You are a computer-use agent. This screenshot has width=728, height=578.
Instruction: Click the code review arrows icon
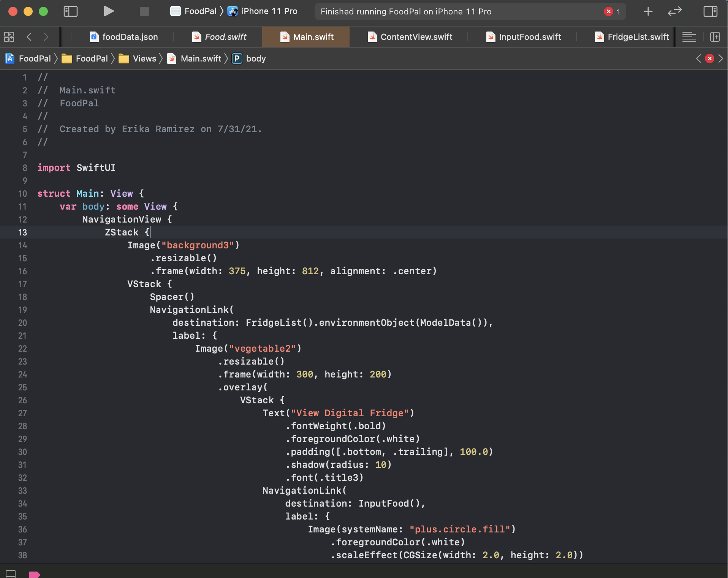tap(675, 11)
